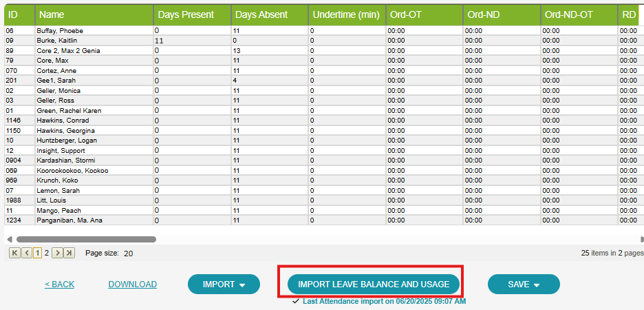This screenshot has height=310, width=644.
Task: Open the SAVE dropdown button
Action: pyautogui.click(x=524, y=284)
